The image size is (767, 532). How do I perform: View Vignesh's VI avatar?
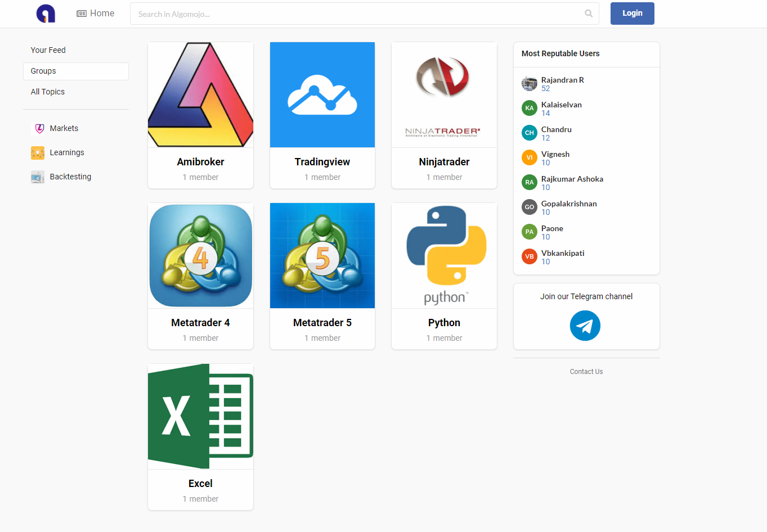pyautogui.click(x=530, y=157)
